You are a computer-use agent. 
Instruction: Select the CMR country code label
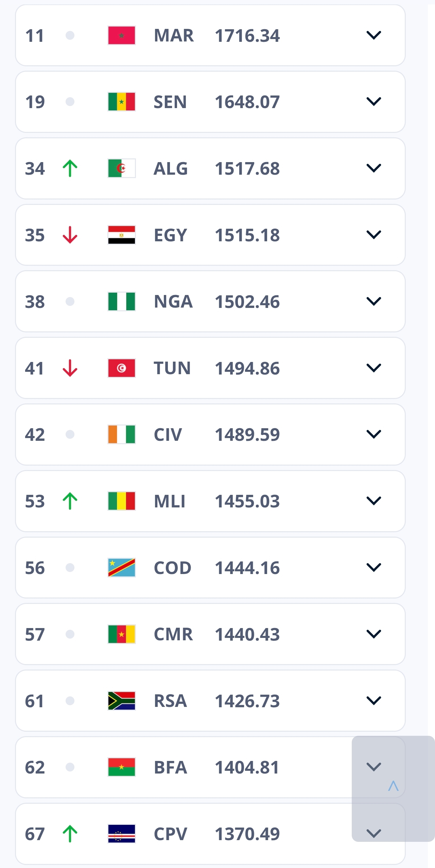point(174,633)
